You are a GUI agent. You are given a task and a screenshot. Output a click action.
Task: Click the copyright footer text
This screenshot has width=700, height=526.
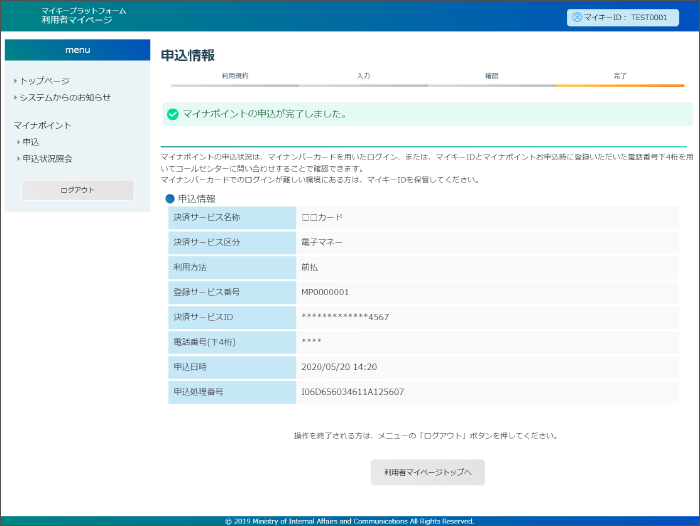coord(350,521)
